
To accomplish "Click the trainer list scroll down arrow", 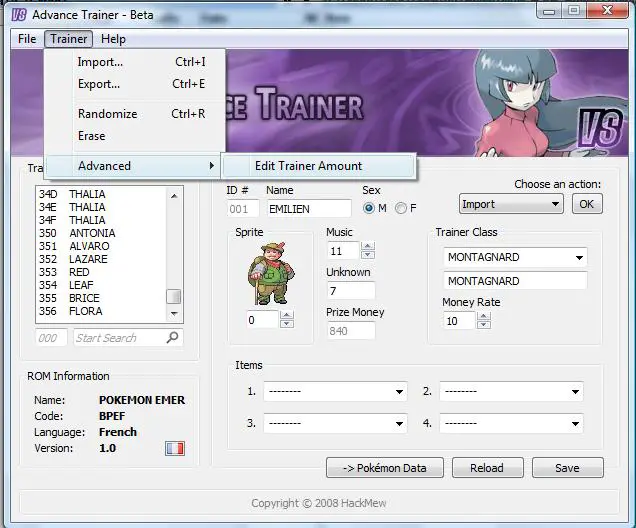I will (174, 313).
